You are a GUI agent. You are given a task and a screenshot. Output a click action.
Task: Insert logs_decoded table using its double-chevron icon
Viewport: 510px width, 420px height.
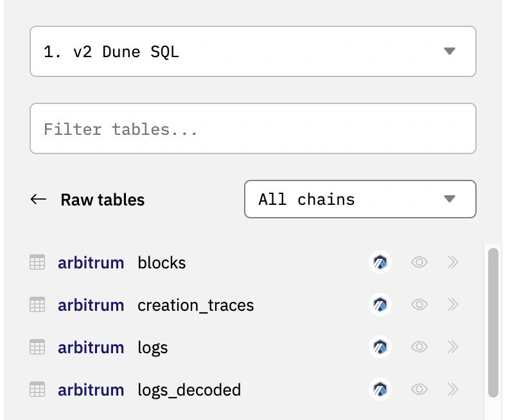(x=452, y=389)
